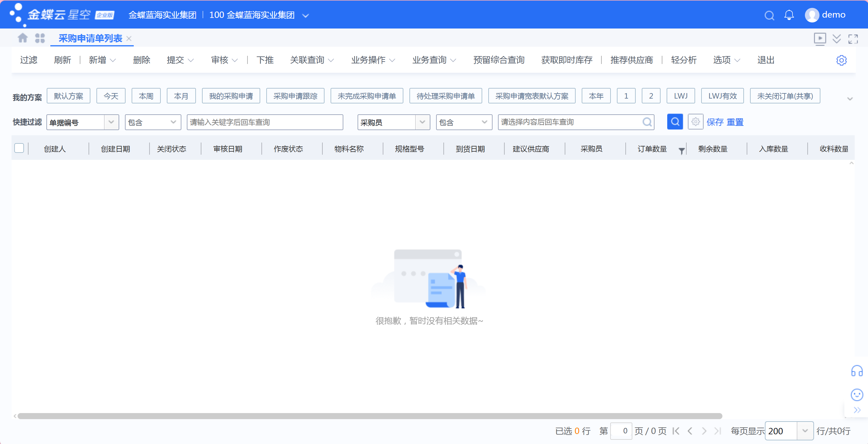Open the 审核 dropdown
This screenshot has height=444, width=868.
tap(224, 60)
